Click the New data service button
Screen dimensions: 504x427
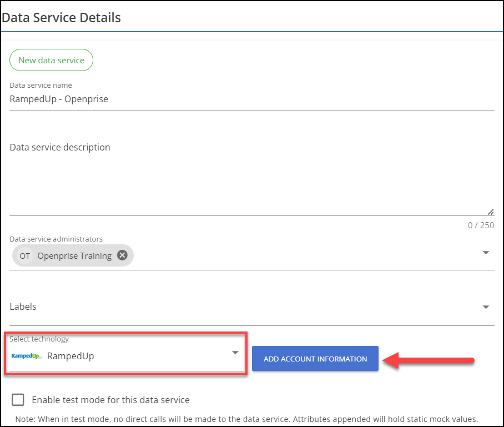click(x=51, y=60)
